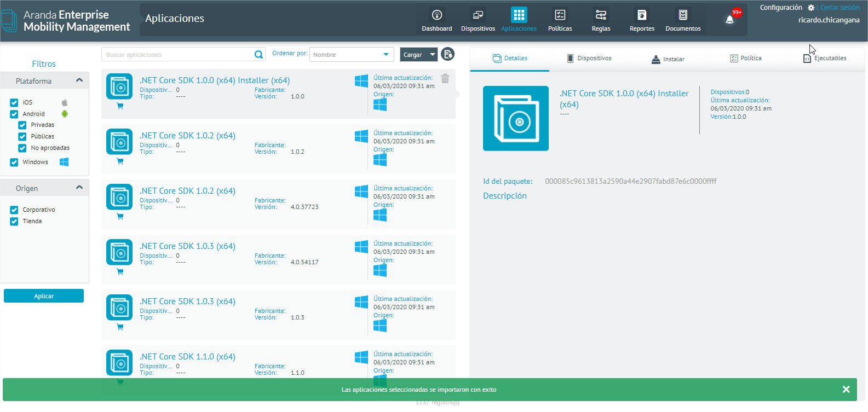Switch to the Política tab
Viewport: 868px width, 412px height.
coord(746,58)
